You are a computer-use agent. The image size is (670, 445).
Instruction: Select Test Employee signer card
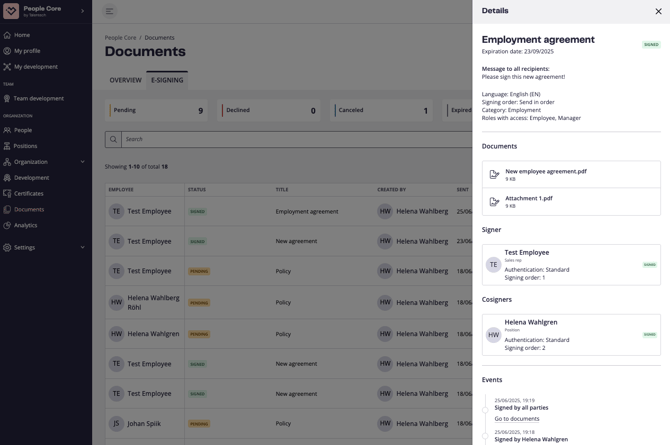pos(570,265)
